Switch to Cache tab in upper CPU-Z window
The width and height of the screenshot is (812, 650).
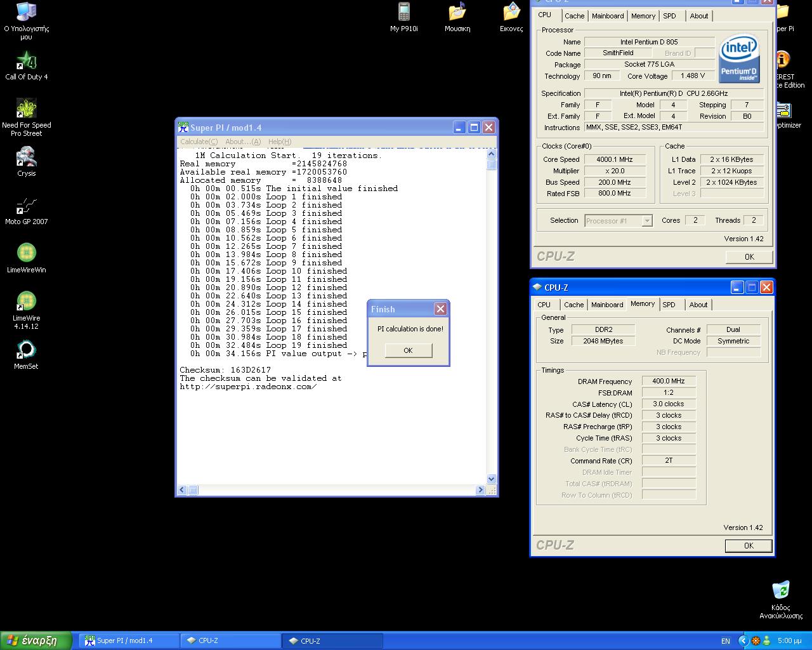(575, 16)
